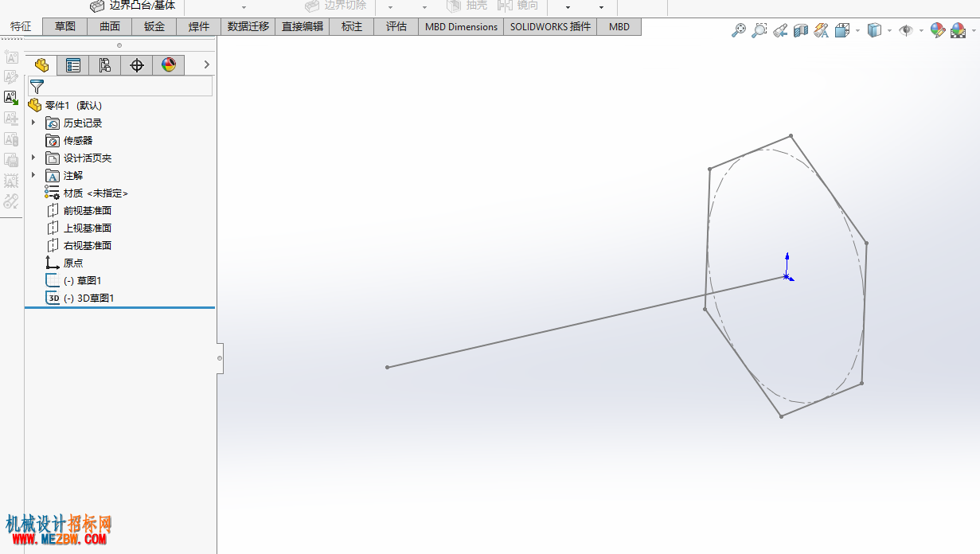
Task: Switch to the 数据迁移 tab
Action: point(248,26)
